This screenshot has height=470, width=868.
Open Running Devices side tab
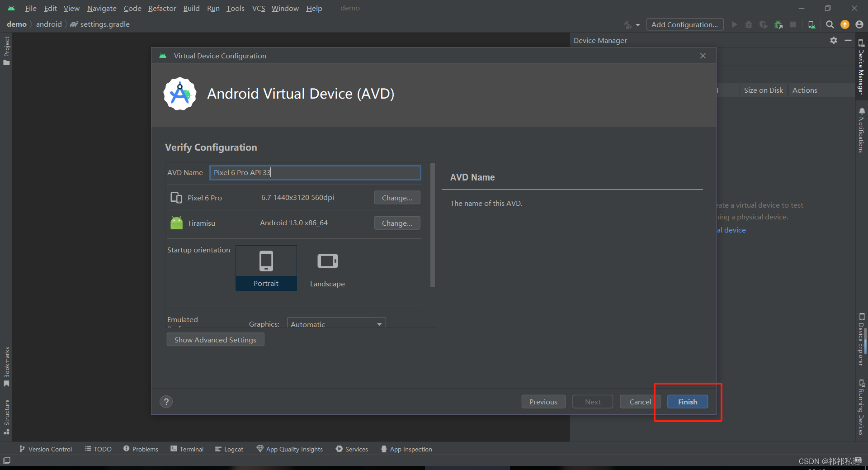(x=862, y=407)
